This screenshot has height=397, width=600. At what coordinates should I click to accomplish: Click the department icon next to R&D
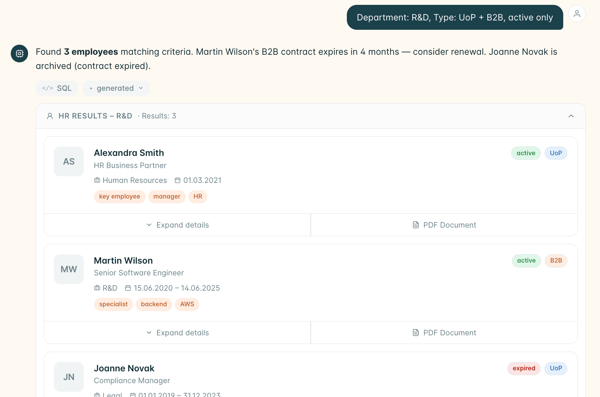(x=97, y=288)
